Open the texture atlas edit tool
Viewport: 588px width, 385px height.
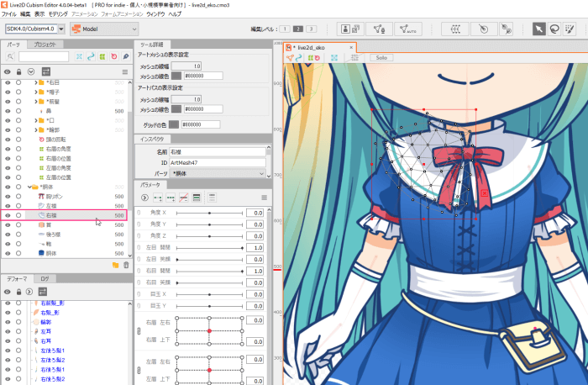[x=350, y=29]
